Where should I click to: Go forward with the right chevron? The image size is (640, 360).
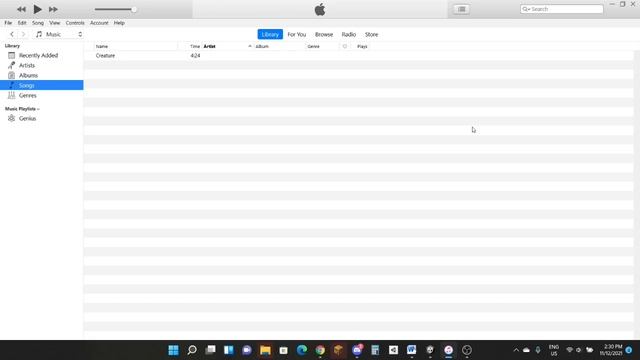tap(23, 34)
